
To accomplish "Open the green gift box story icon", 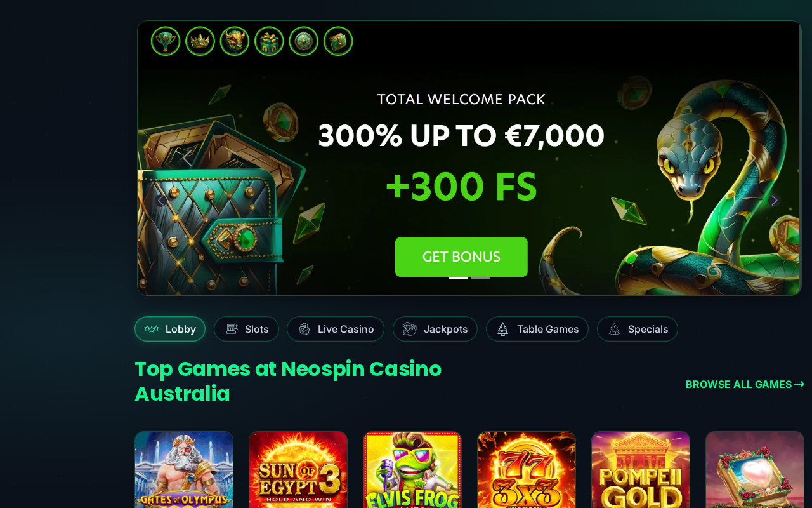I will (269, 41).
